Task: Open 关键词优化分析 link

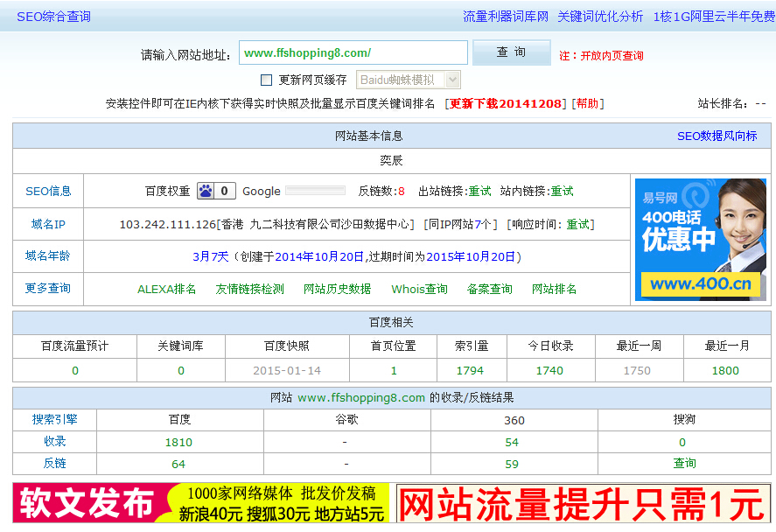Action: [x=600, y=17]
